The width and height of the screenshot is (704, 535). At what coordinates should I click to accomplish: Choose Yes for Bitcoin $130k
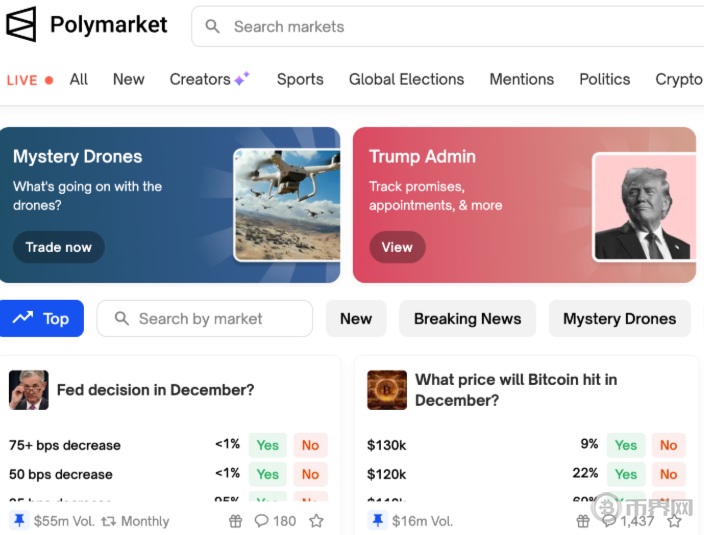(626, 445)
